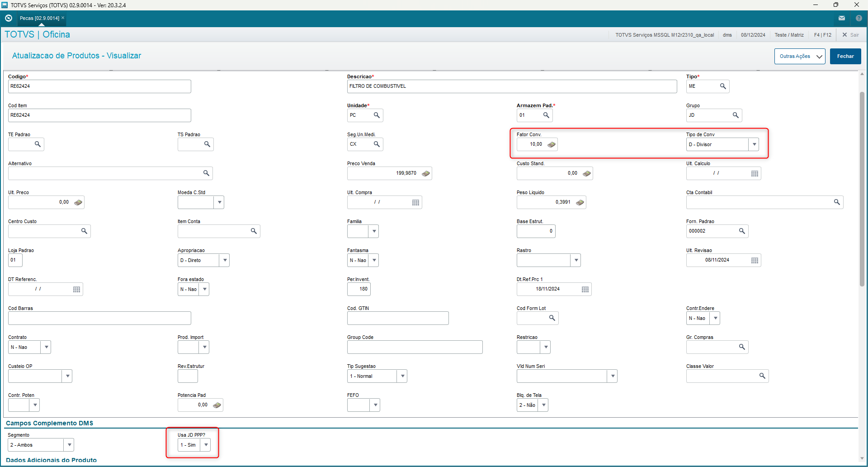The image size is (868, 467).
Task: Expand the Segmento dropdown
Action: point(69,445)
